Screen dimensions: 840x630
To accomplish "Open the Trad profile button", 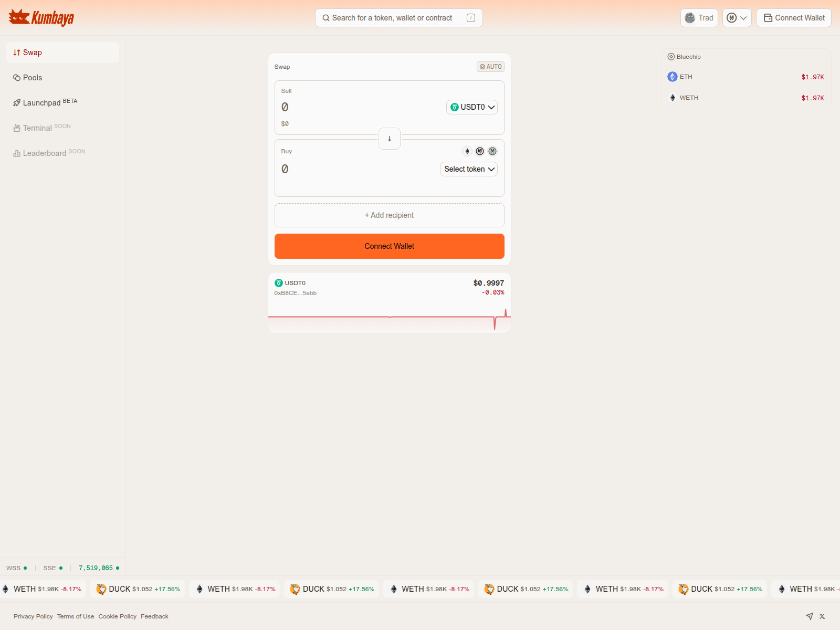I will coord(699,18).
